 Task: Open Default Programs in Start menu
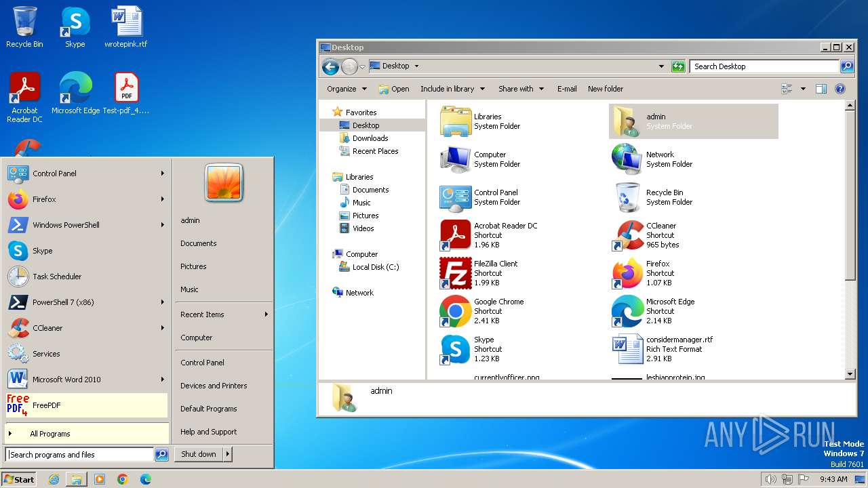[208, 409]
